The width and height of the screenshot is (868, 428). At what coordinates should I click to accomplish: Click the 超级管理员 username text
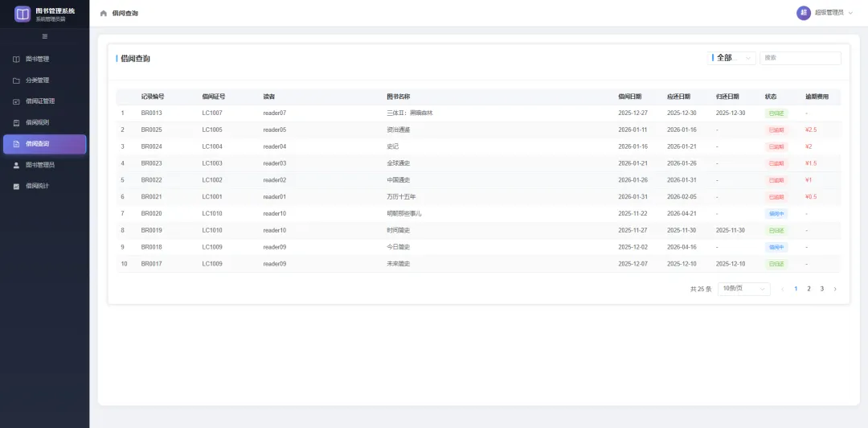pos(829,13)
